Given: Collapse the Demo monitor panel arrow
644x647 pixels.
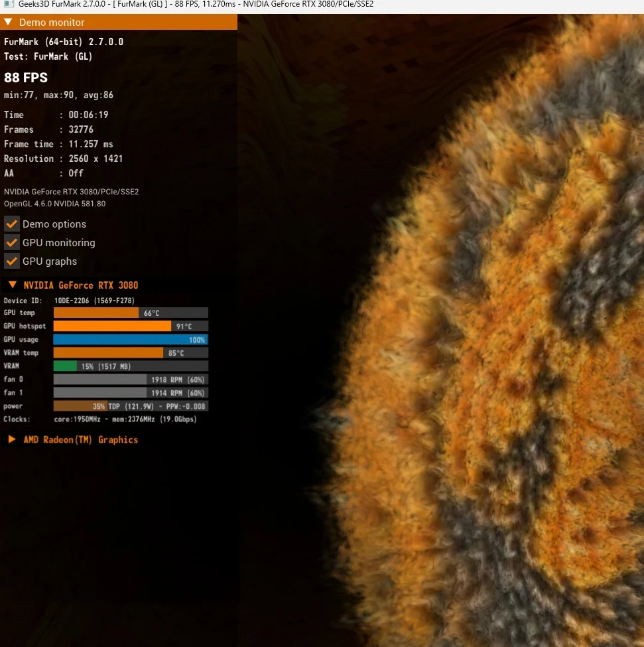Looking at the screenshot, I should click(x=8, y=22).
